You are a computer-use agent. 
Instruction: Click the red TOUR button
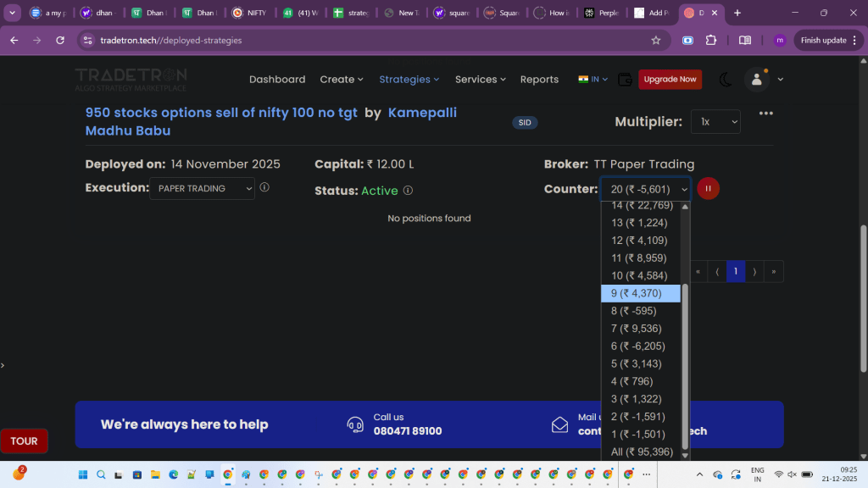coord(24,441)
